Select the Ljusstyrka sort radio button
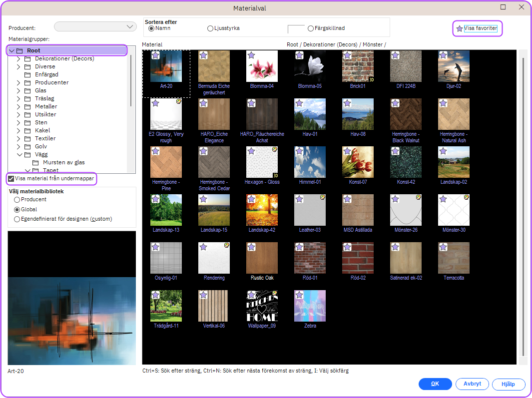Screen dimensions: 532x398 click(x=210, y=28)
